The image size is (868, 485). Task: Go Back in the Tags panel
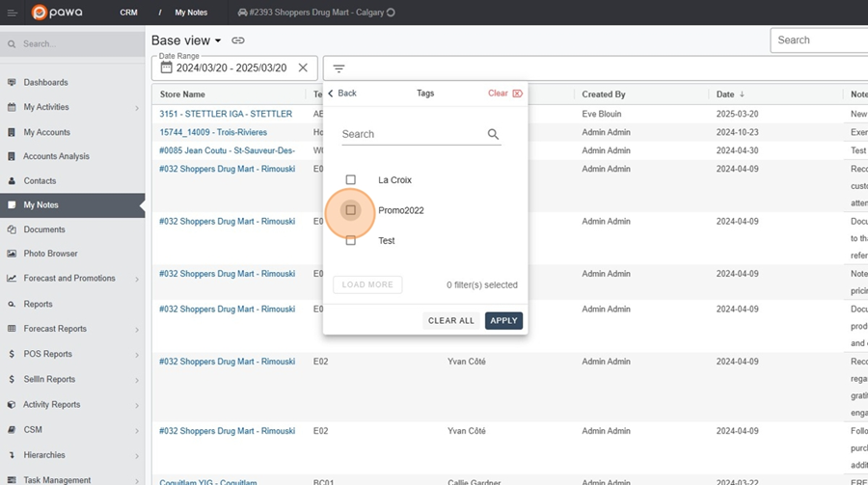(342, 93)
